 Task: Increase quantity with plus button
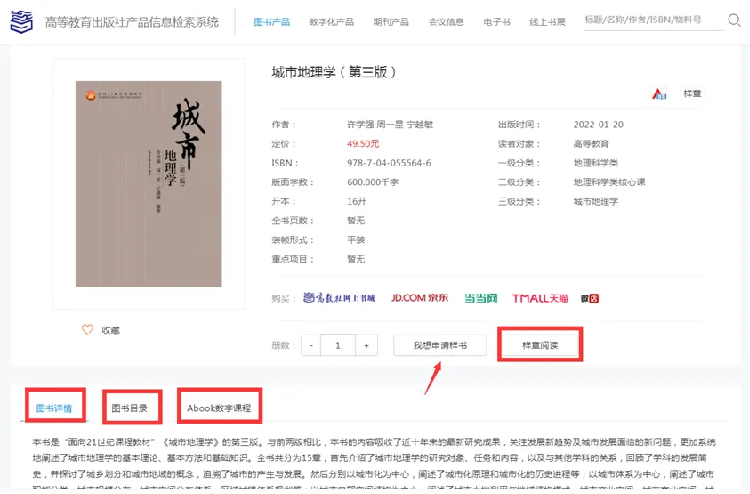pyautogui.click(x=366, y=345)
